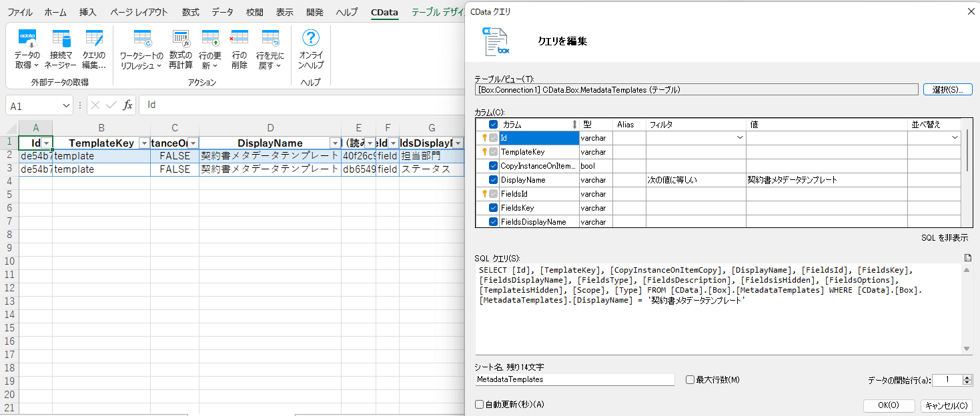This screenshot has width=980, height=416.
Task: Expand the filter dropdown for Id row
Action: point(739,137)
